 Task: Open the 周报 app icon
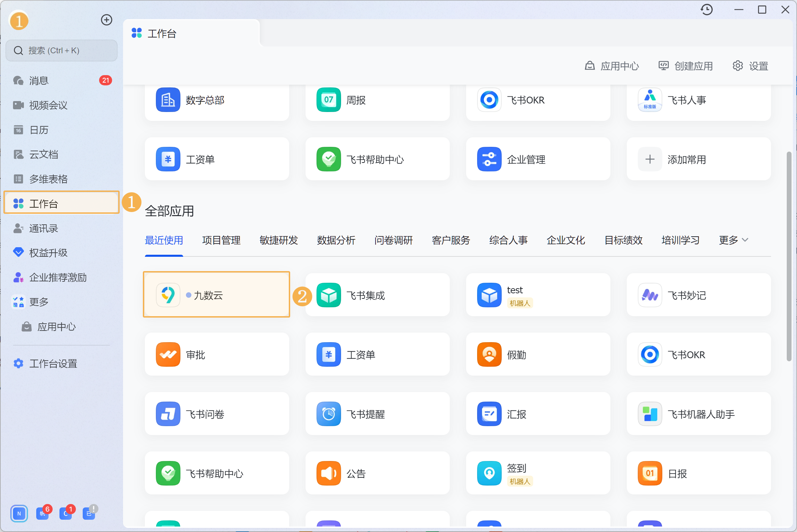point(328,100)
